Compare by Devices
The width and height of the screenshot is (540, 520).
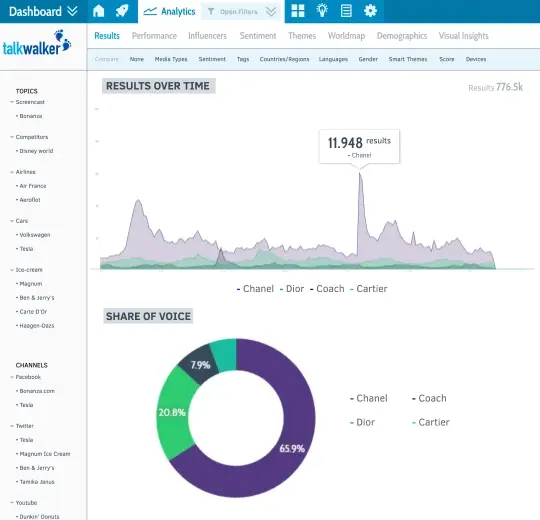[x=476, y=59]
